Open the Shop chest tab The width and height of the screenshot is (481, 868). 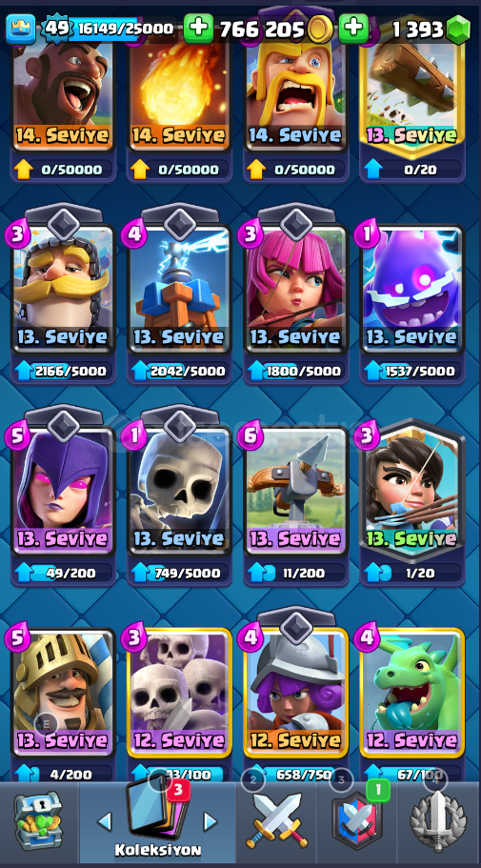38,822
